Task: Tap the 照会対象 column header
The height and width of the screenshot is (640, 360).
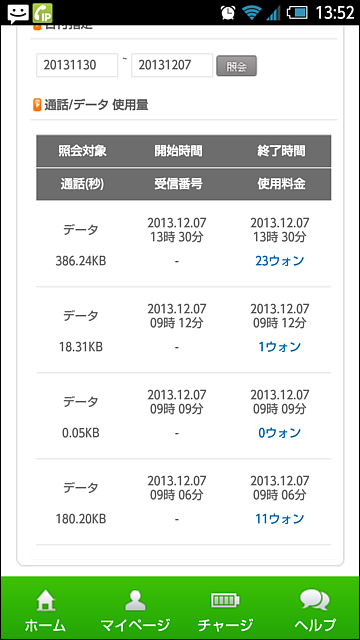Action: 82,151
